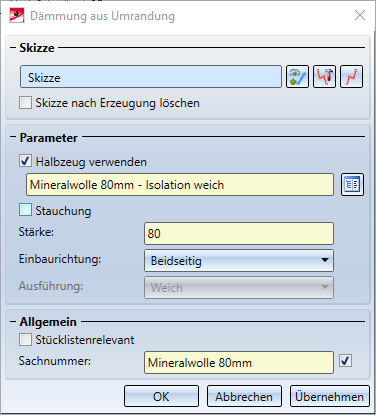The width and height of the screenshot is (376, 415).
Task: Click the select sketch icon with green dots
Action: point(297,77)
